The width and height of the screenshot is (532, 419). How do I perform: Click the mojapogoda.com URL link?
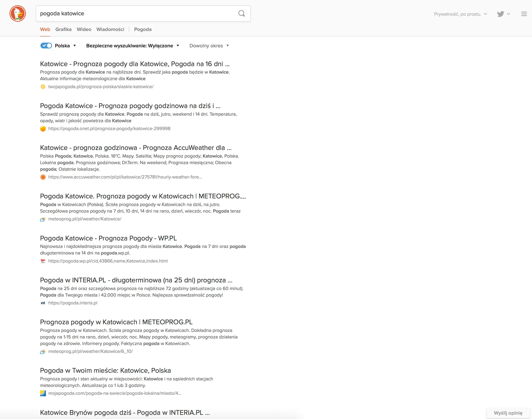pyautogui.click(x=115, y=393)
